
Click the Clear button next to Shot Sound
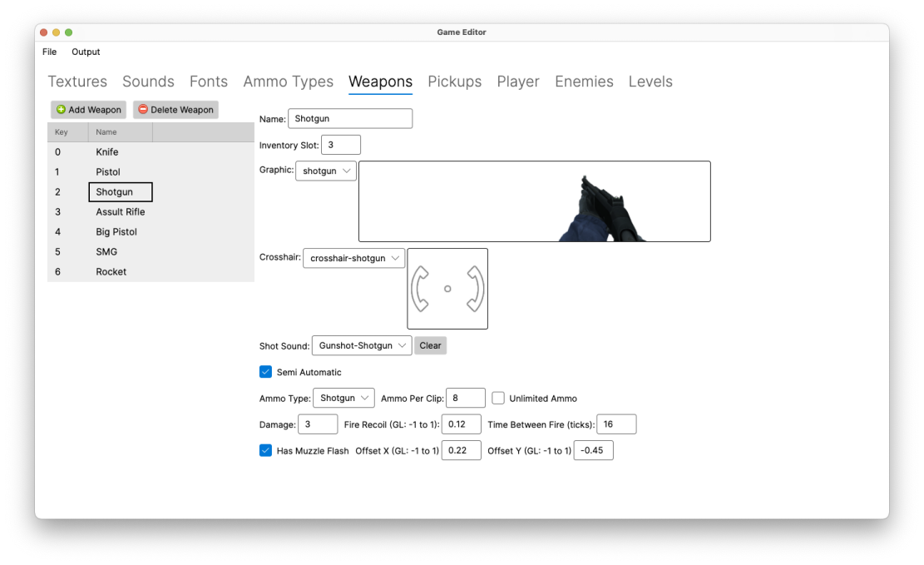(430, 345)
